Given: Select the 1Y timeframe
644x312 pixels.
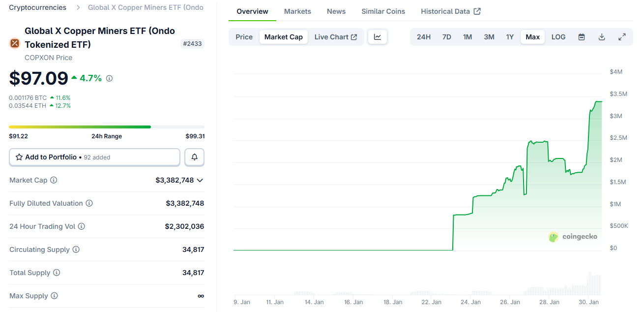Looking at the screenshot, I should pyautogui.click(x=510, y=36).
